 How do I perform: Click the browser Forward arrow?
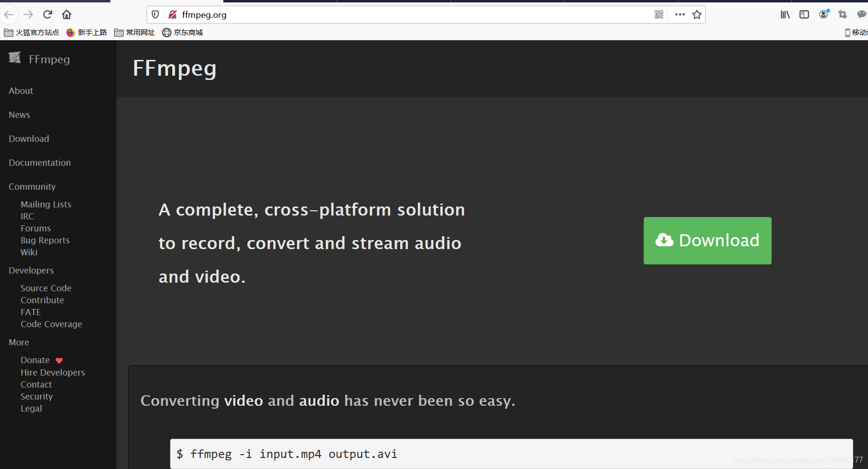click(28, 14)
